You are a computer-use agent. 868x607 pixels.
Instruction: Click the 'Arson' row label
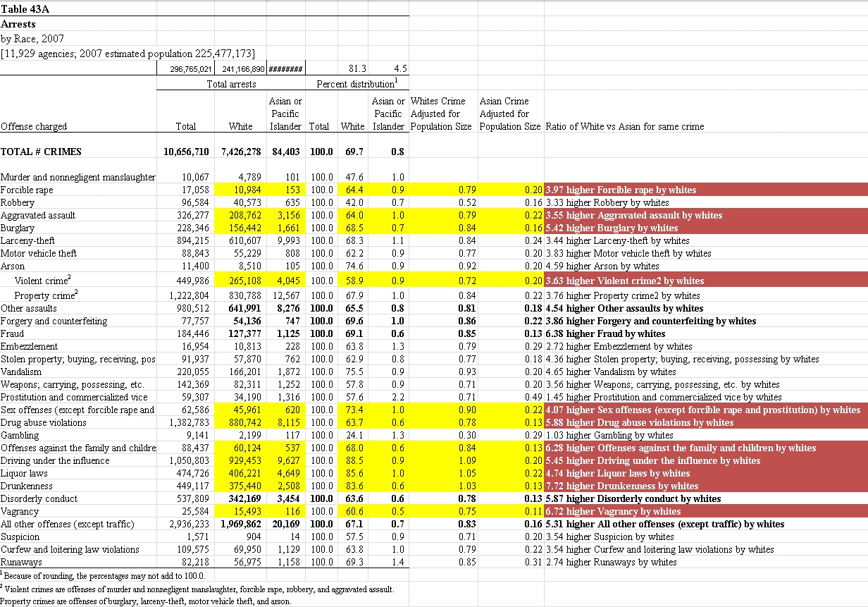pos(13,266)
